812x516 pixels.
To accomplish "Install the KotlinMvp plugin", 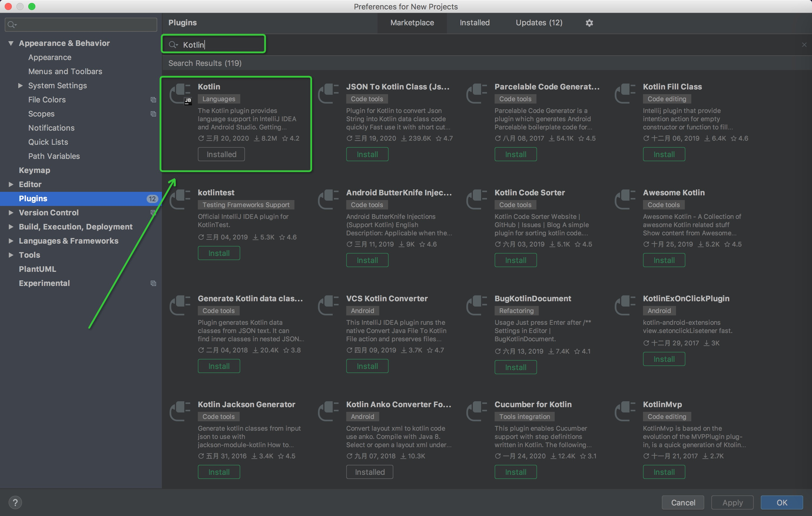I will coord(664,472).
